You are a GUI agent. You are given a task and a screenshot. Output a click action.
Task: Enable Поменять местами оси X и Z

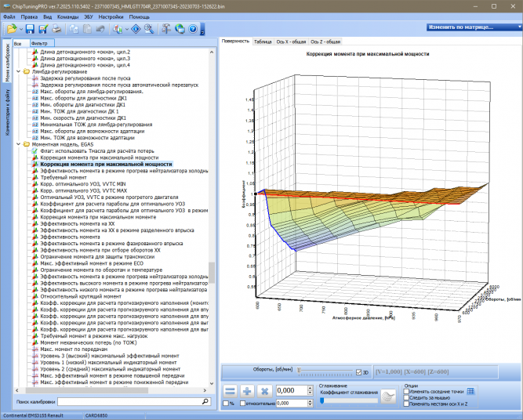(x=406, y=404)
